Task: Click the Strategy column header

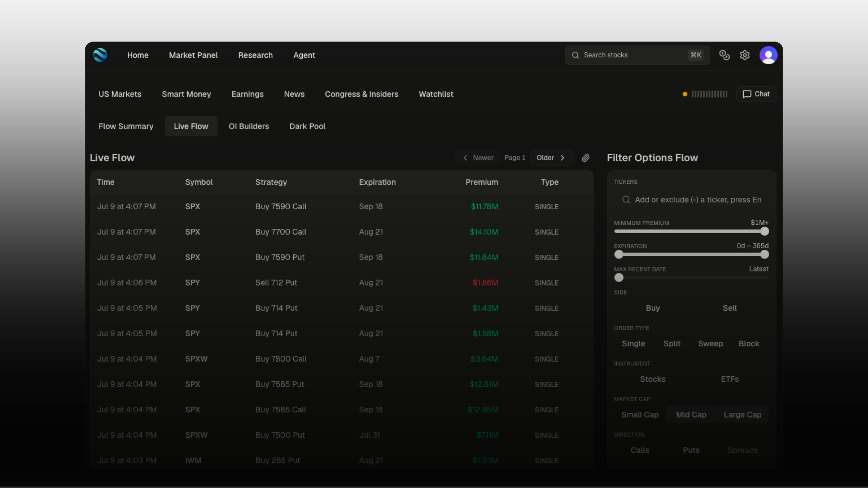Action: [271, 182]
